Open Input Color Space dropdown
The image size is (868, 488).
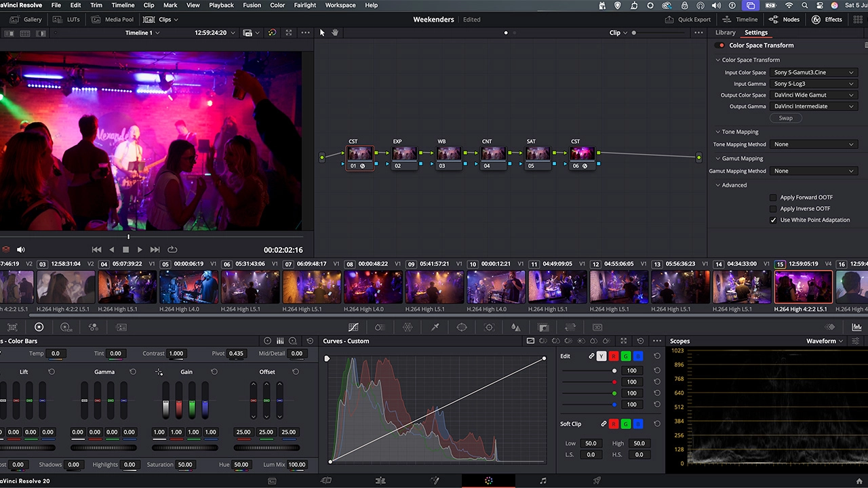point(814,73)
